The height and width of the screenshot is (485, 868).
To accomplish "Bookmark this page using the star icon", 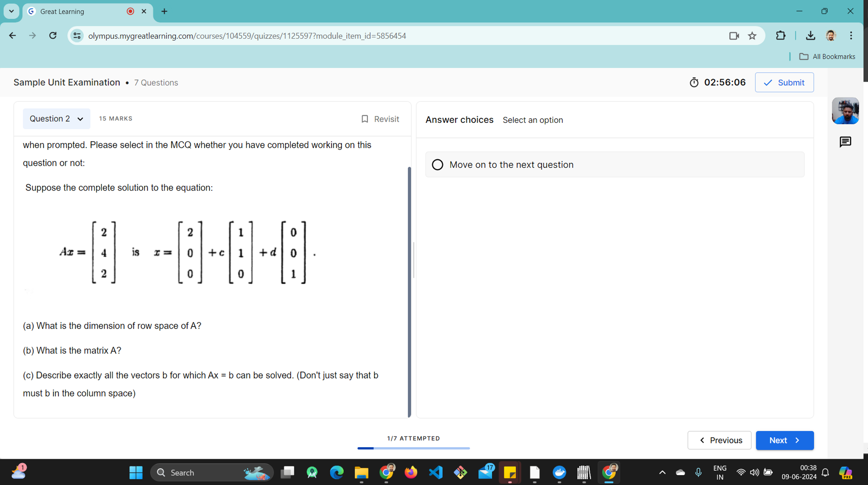I will (752, 36).
